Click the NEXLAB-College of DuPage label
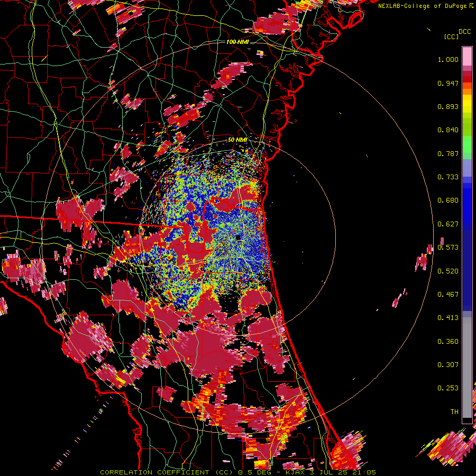 (423, 6)
